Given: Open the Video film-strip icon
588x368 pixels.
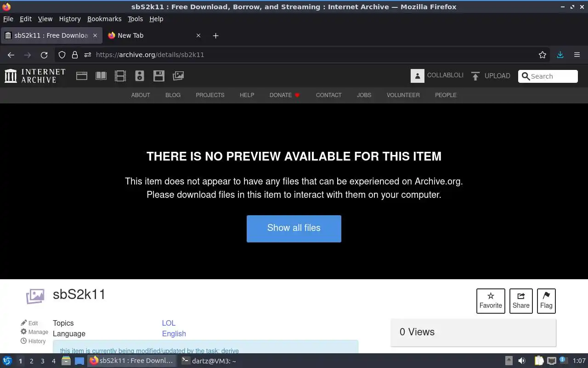Looking at the screenshot, I should click(x=120, y=76).
